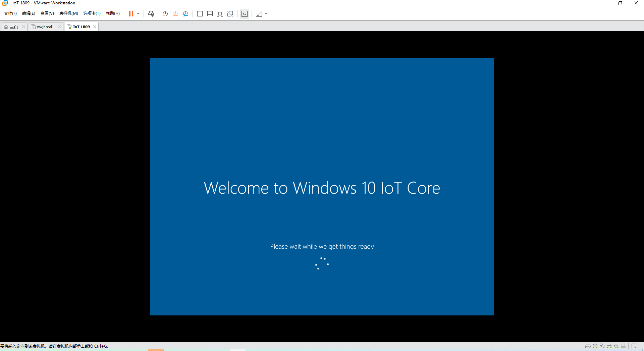Image resolution: width=644 pixels, height=351 pixels.
Task: Open the network adapter status icon
Action: [x=602, y=346]
